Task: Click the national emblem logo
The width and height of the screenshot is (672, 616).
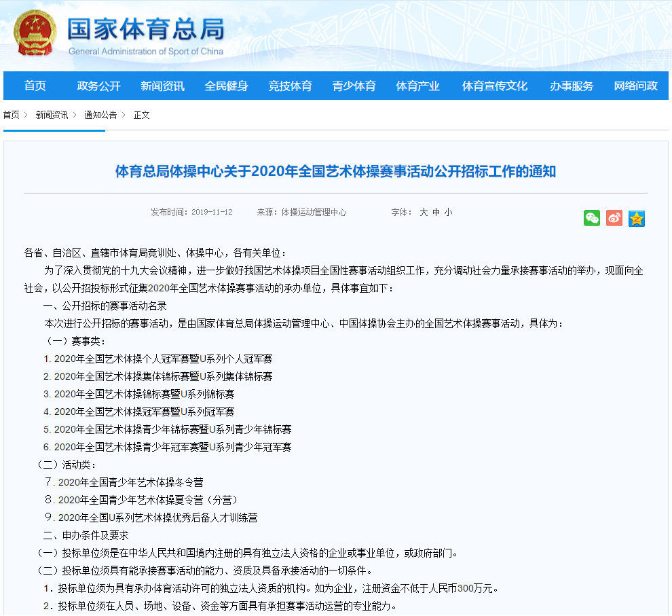Action: [35, 33]
